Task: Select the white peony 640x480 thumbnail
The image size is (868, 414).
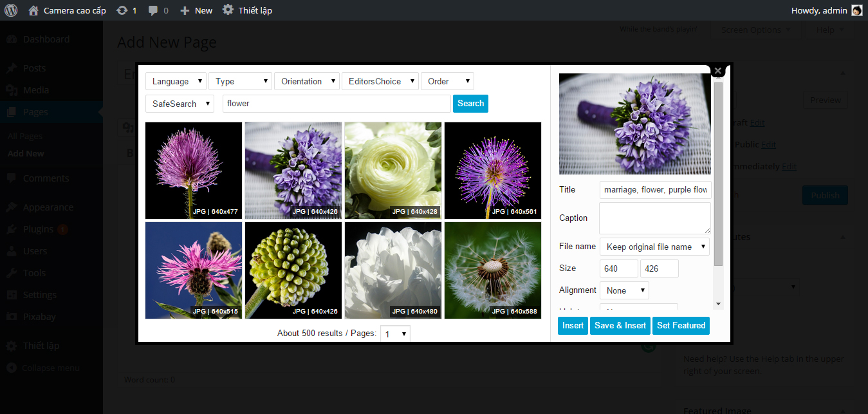Action: pos(393,270)
